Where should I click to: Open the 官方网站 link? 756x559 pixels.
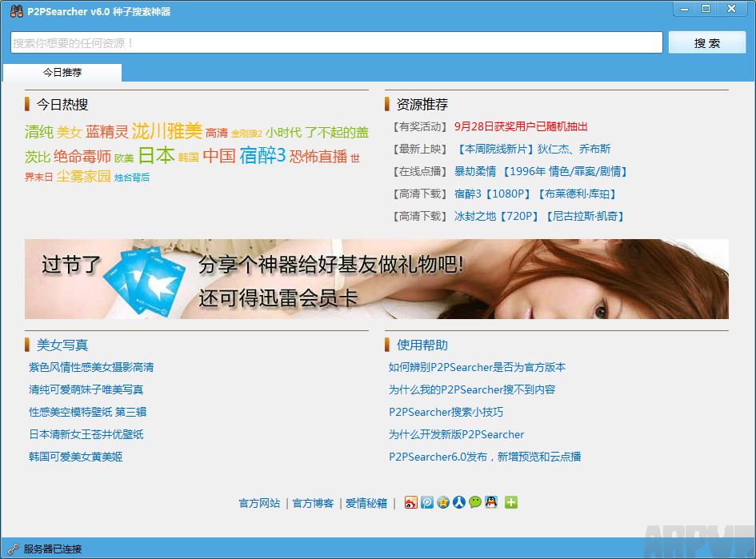(x=259, y=504)
